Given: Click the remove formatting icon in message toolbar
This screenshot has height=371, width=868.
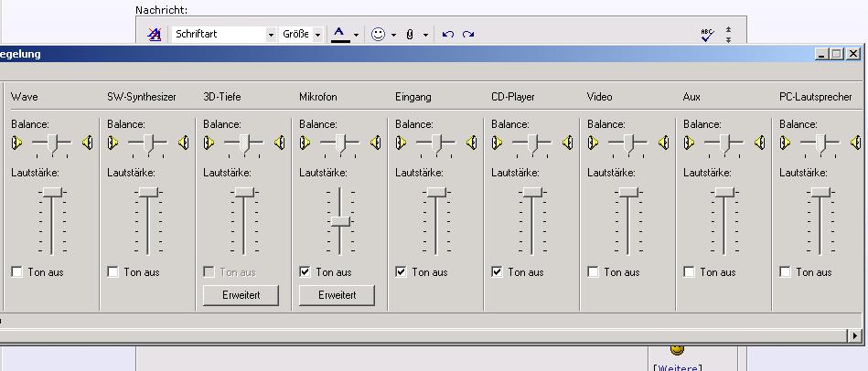Looking at the screenshot, I should [154, 35].
